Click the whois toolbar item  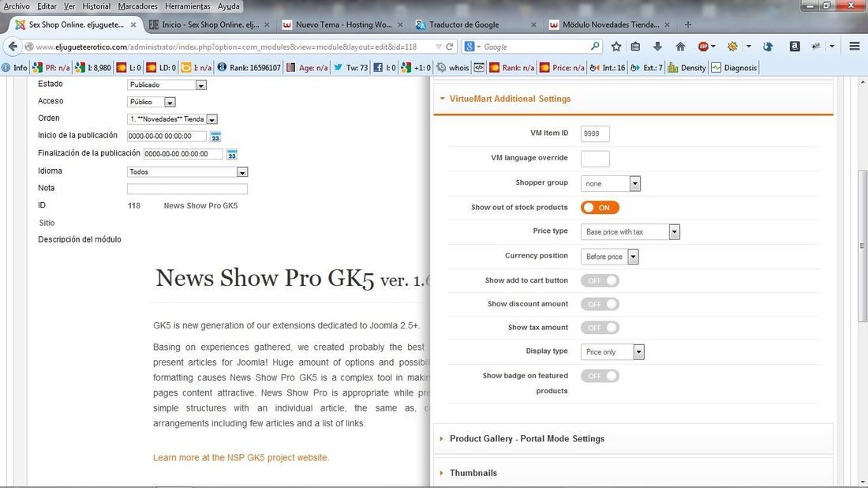coord(453,68)
